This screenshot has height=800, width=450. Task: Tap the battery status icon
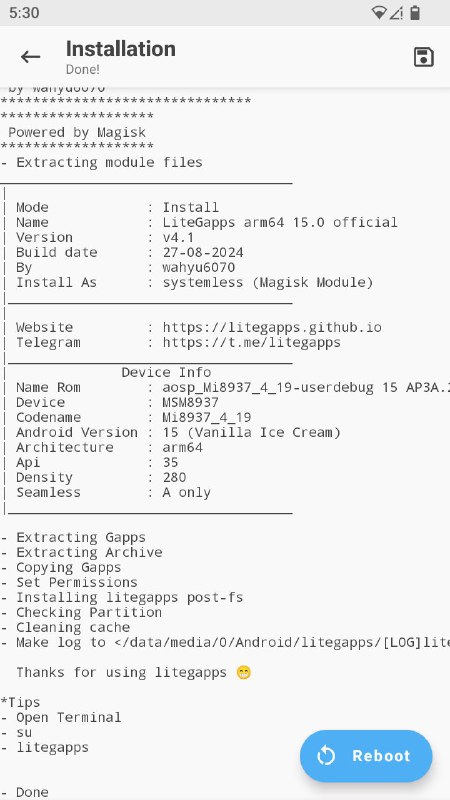coord(415,13)
